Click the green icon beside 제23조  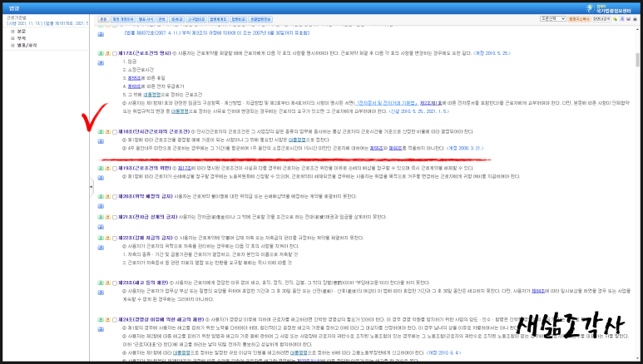101,283
